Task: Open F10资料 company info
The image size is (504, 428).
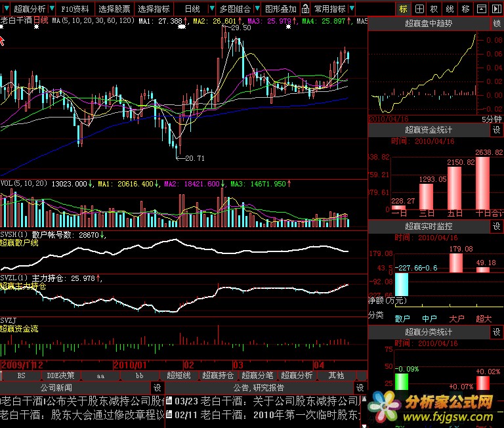Action: [x=75, y=9]
